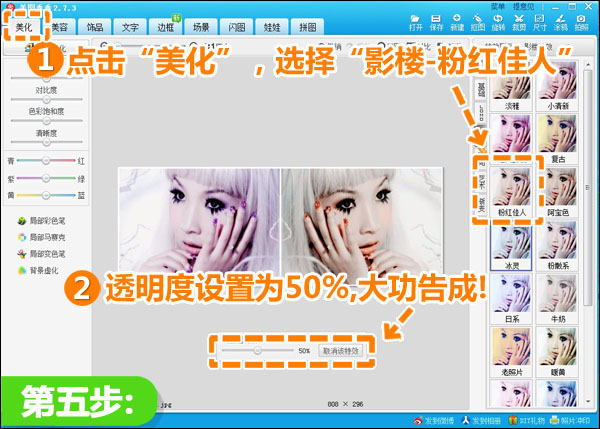Image resolution: width=600 pixels, height=429 pixels.
Task: Click the effects list scroll-down arrow
Action: (588, 401)
